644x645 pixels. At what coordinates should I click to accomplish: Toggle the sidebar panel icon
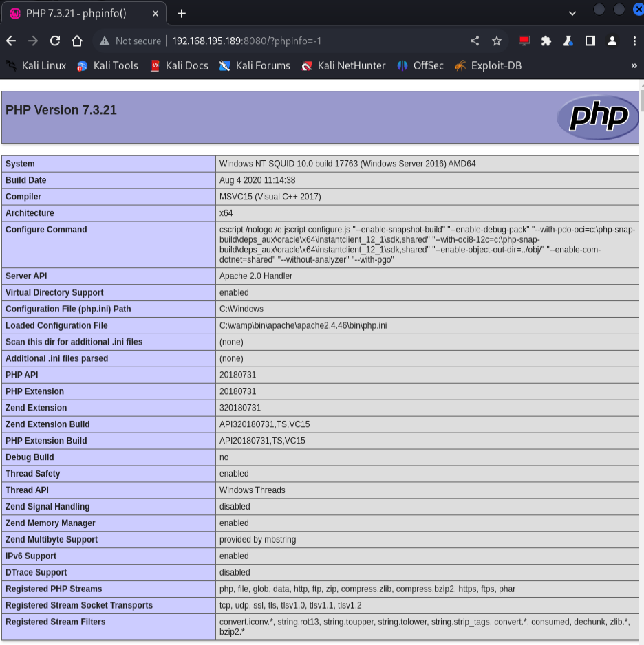click(590, 41)
